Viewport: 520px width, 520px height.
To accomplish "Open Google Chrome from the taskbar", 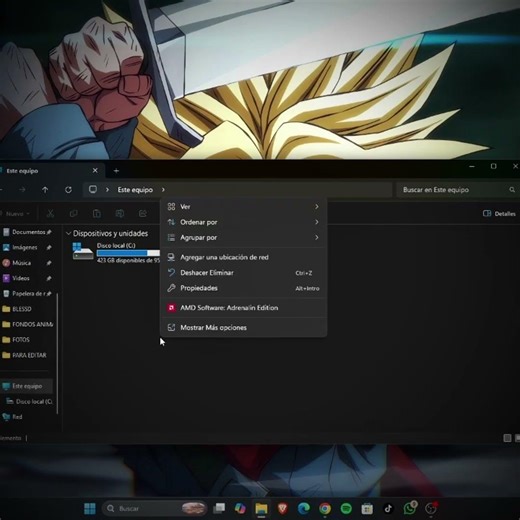I will click(325, 508).
